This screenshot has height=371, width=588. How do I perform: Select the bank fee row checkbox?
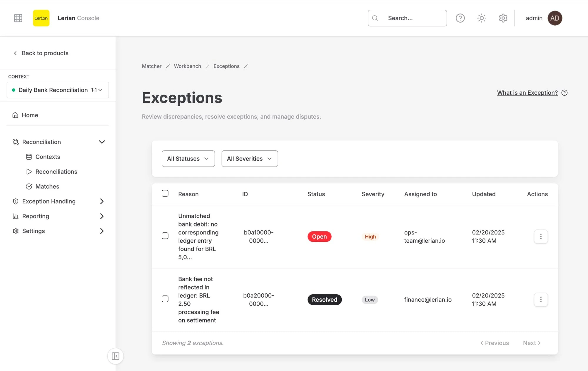tap(165, 299)
